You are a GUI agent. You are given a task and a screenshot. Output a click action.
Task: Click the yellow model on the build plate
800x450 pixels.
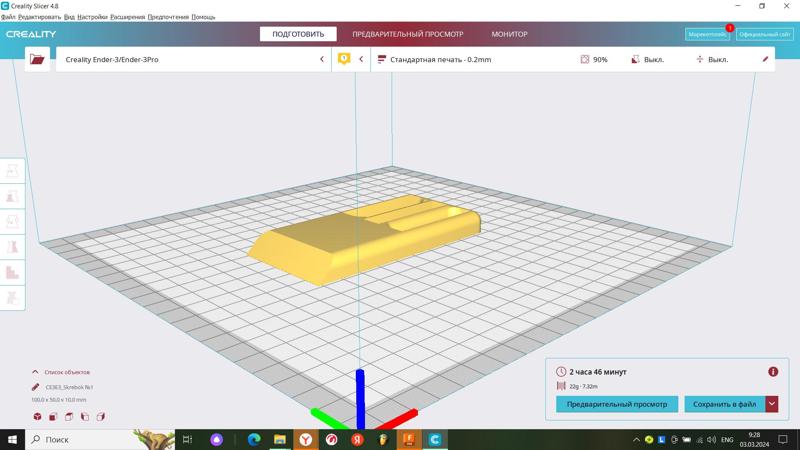click(x=364, y=239)
